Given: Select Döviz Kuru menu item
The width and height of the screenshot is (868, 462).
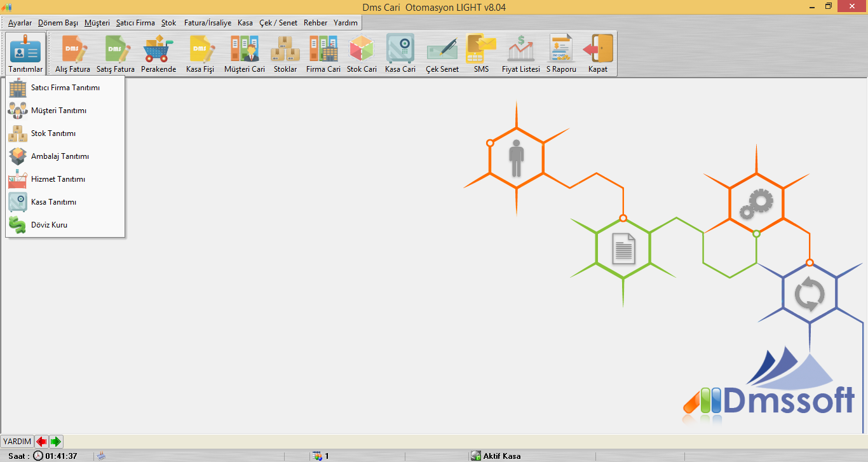Looking at the screenshot, I should coord(49,225).
